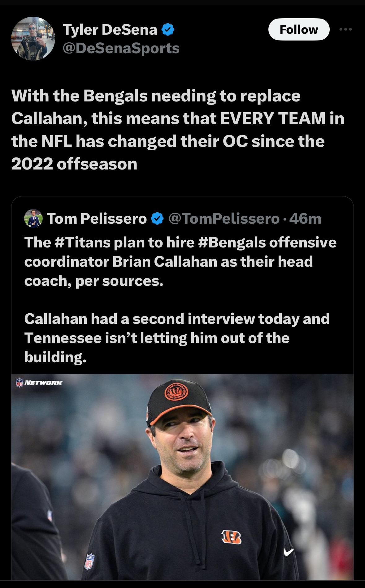Open the three-dot more options menu
The height and width of the screenshot is (588, 365).
coord(345,29)
